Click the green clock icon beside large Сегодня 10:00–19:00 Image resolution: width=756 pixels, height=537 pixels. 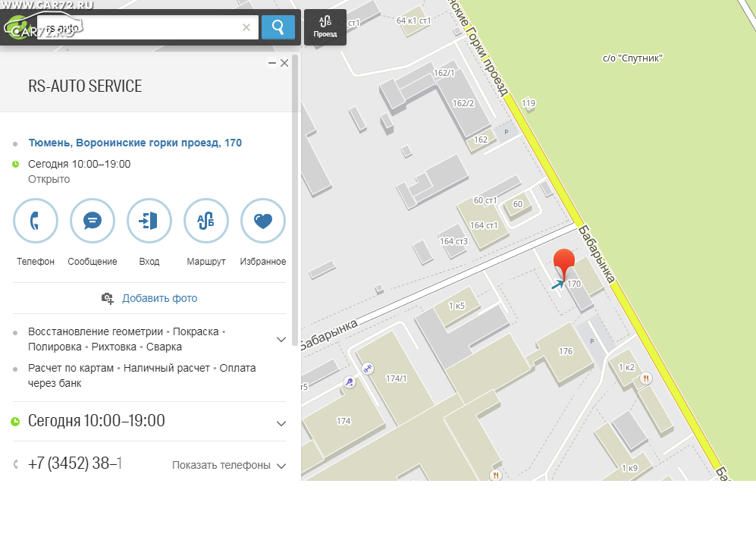tap(15, 421)
